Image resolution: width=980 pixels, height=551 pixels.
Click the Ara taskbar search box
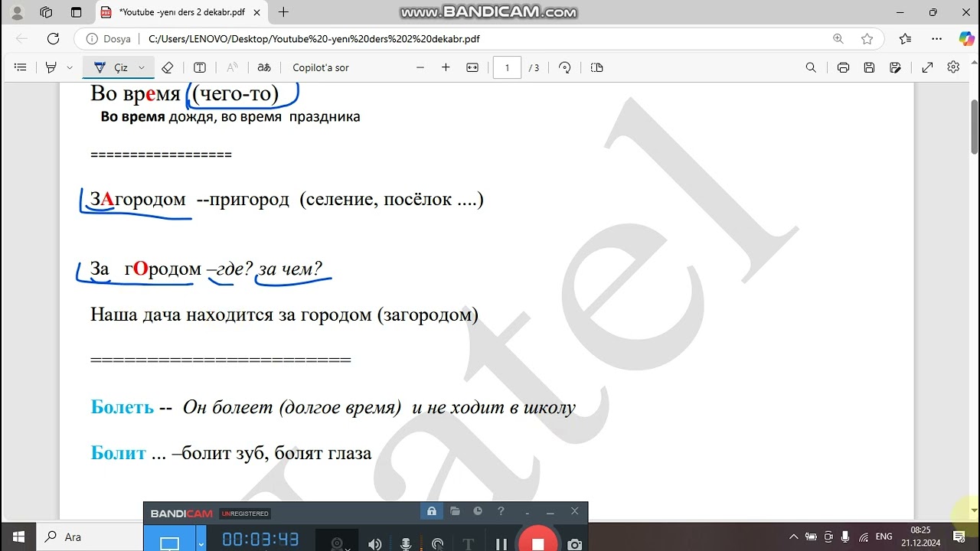(90, 536)
